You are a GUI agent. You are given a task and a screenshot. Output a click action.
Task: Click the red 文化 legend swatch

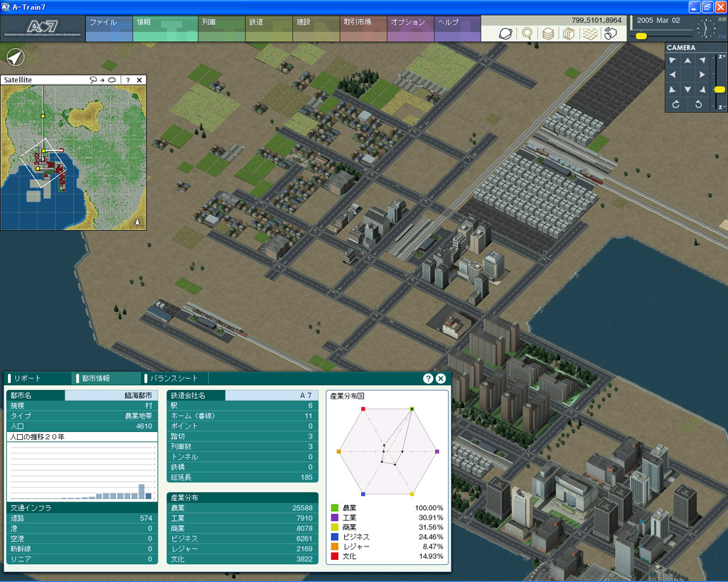[x=335, y=556]
